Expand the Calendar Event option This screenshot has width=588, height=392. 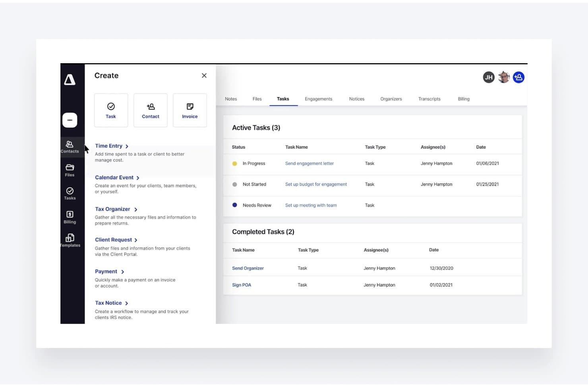117,178
